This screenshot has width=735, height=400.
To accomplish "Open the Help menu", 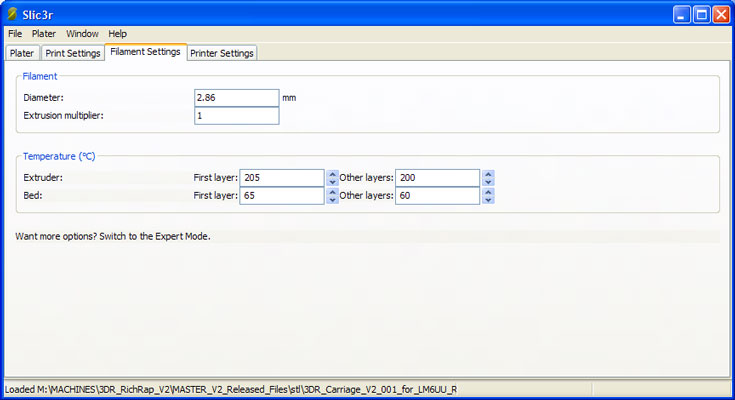I will [x=117, y=34].
